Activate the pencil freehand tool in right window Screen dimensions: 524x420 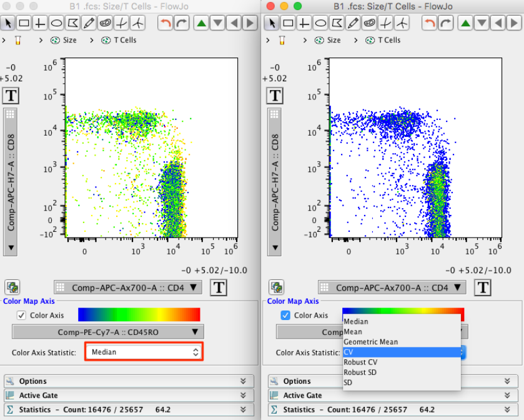click(x=353, y=23)
